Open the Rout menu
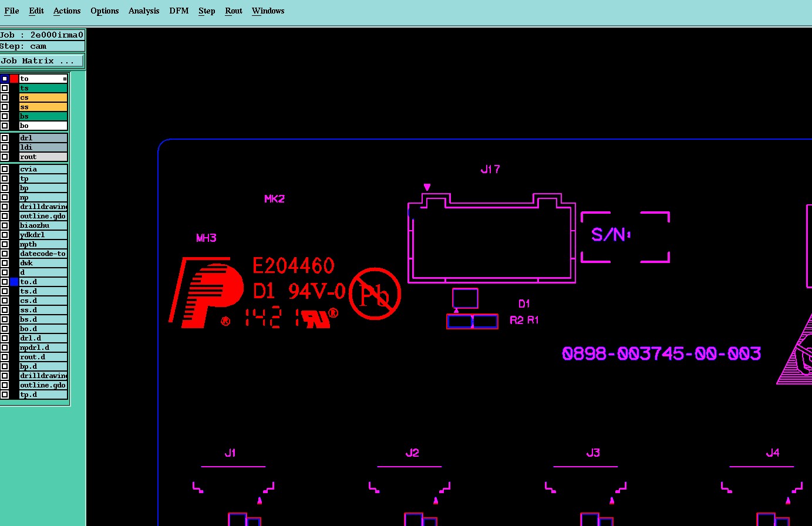 (x=234, y=11)
